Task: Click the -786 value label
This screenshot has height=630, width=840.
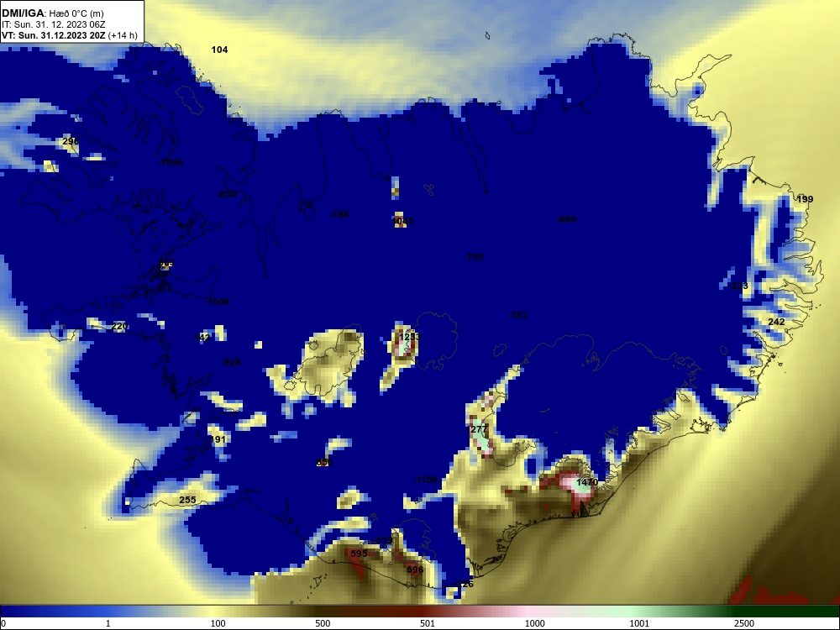Action: point(339,214)
